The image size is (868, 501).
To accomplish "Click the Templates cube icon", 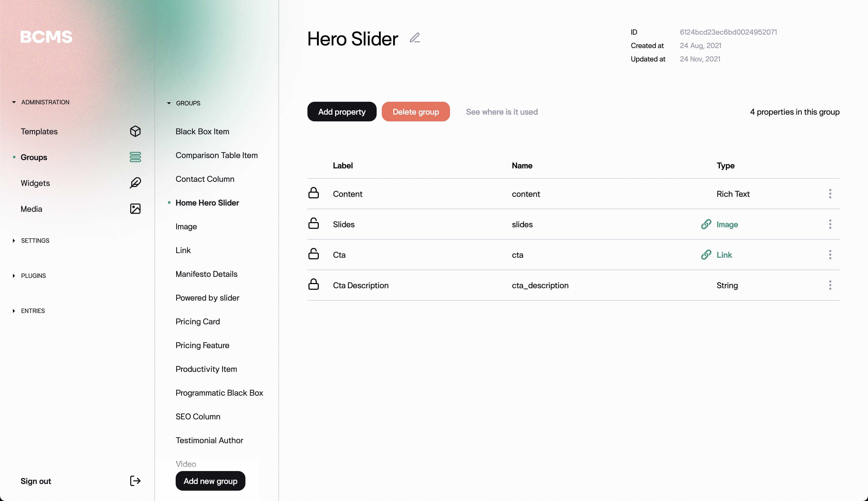I will click(x=135, y=131).
